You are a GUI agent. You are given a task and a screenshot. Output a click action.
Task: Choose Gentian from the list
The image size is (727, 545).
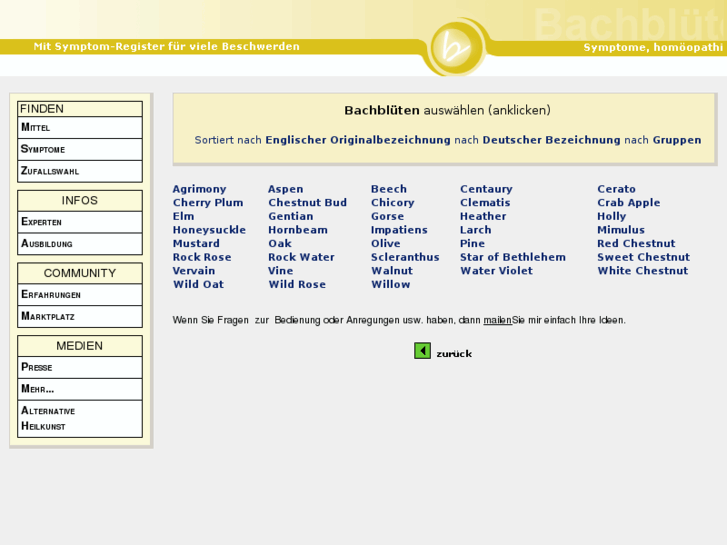tap(290, 216)
